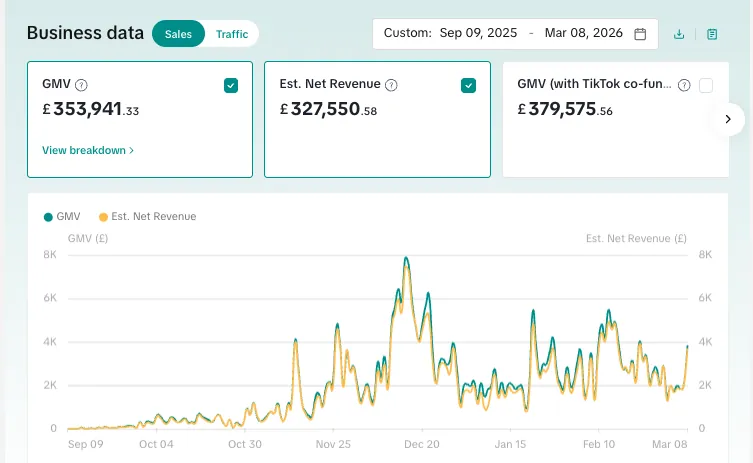Open the clipboard report icon
Viewport: 753px width, 463px height.
[x=712, y=34]
